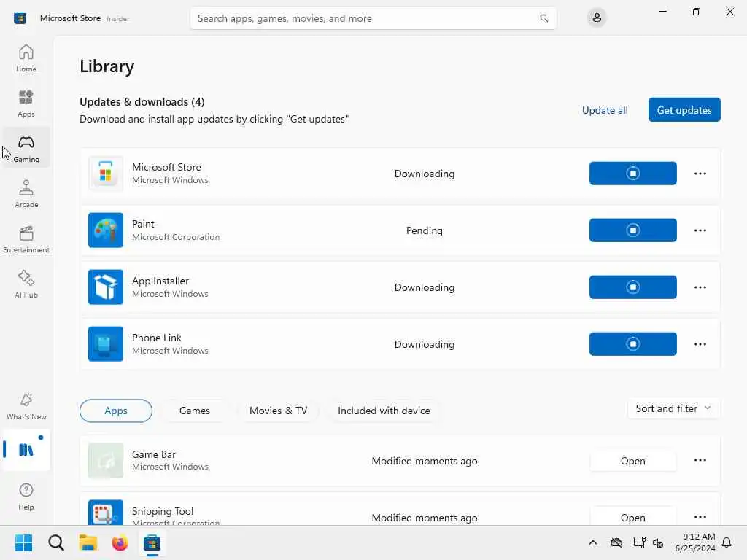Launch Firefox from the taskbar
Image resolution: width=747 pixels, height=560 pixels.
point(120,542)
